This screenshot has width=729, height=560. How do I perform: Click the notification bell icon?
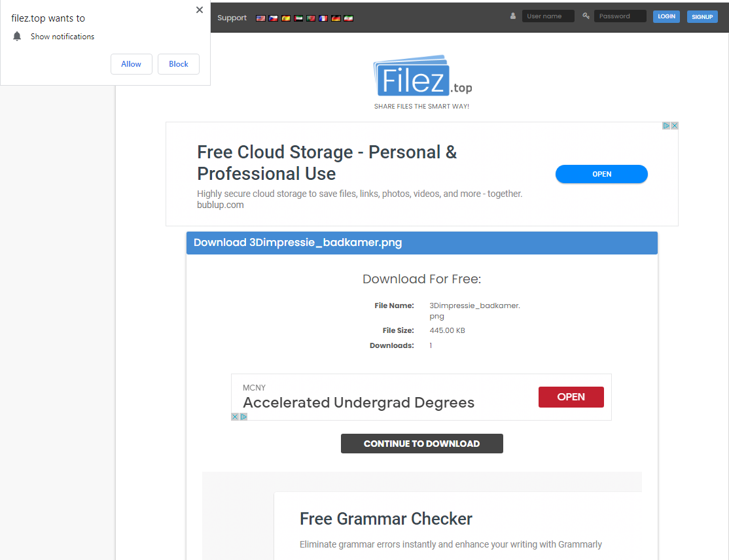click(17, 36)
